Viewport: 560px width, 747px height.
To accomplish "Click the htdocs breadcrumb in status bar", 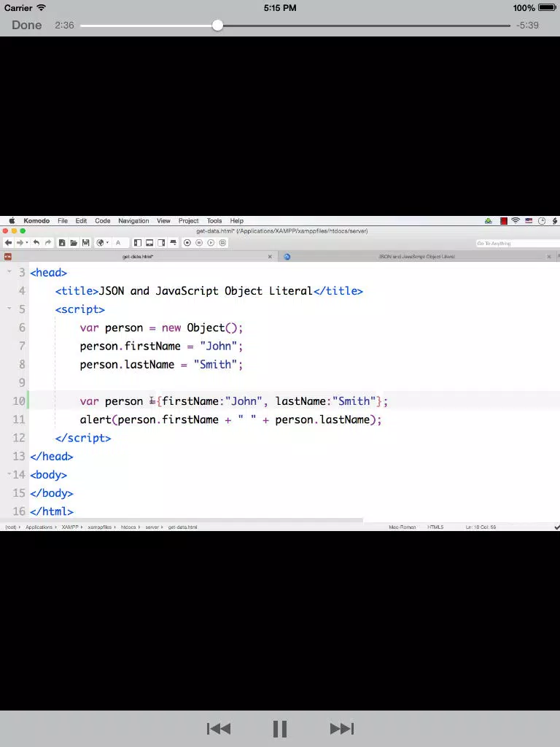I will point(128,527).
